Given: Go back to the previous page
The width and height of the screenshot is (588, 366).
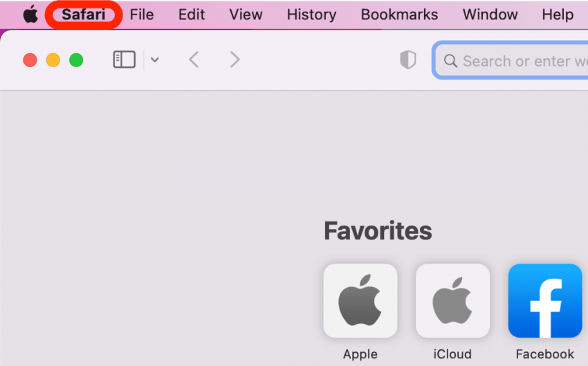Looking at the screenshot, I should (x=194, y=60).
